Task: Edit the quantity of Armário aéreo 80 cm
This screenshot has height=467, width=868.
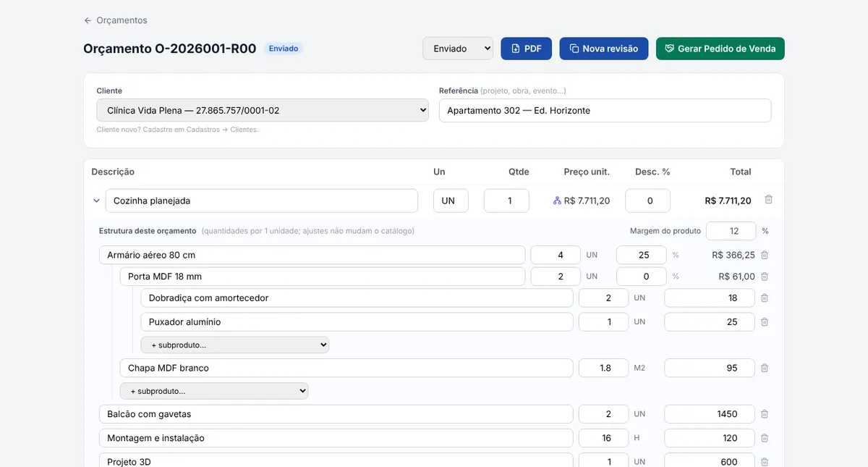Action: [556, 255]
